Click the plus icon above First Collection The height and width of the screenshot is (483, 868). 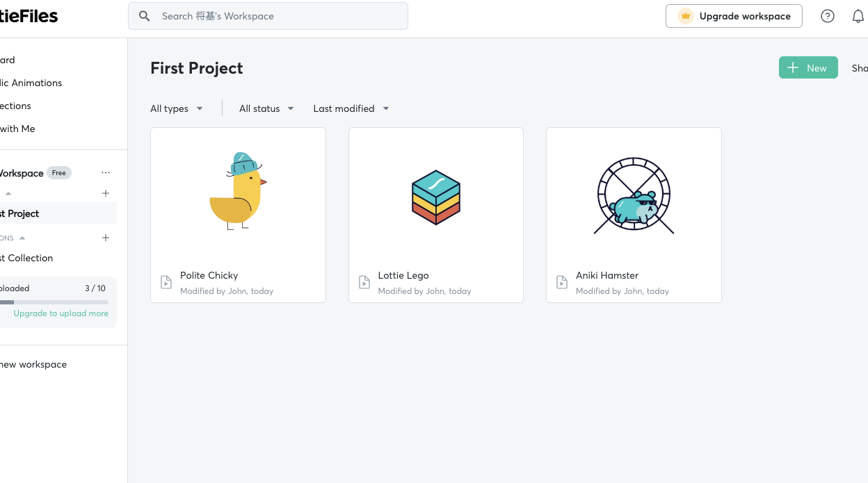pos(106,238)
